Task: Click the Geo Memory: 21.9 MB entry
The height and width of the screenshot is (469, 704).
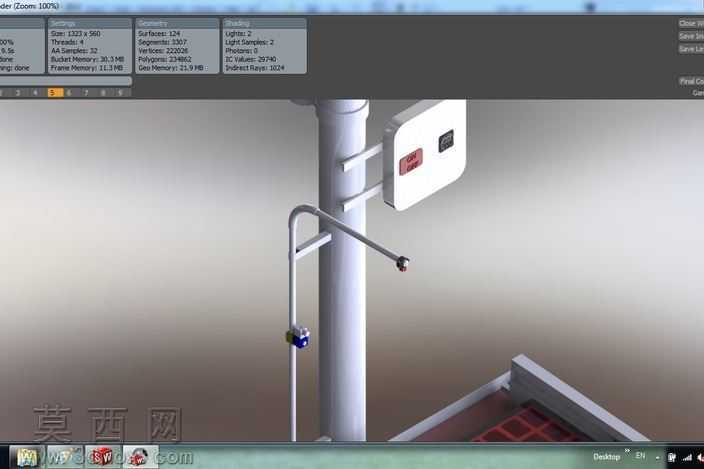Action: click(x=171, y=68)
